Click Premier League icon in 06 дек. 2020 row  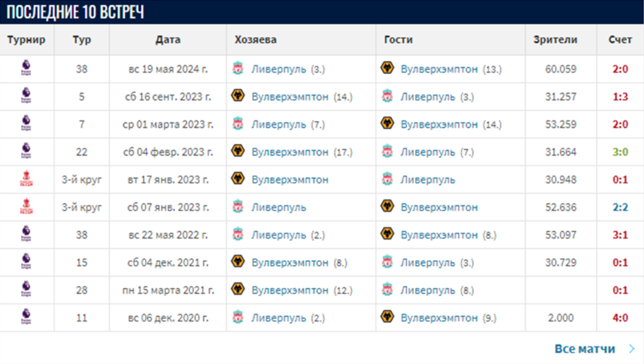pyautogui.click(x=26, y=317)
